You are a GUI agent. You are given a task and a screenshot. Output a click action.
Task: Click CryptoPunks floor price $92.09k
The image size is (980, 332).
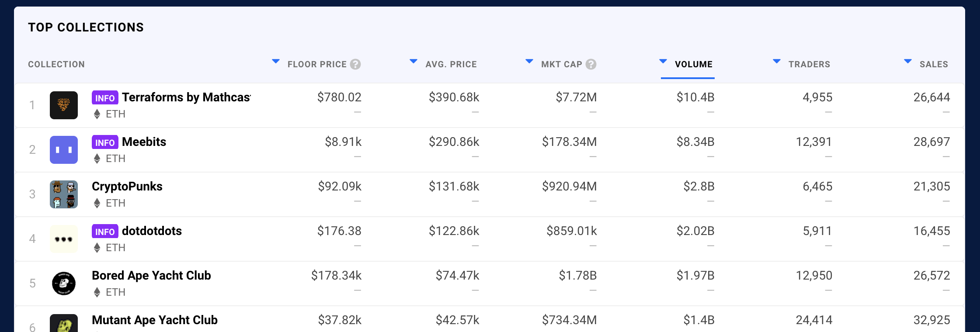click(340, 187)
